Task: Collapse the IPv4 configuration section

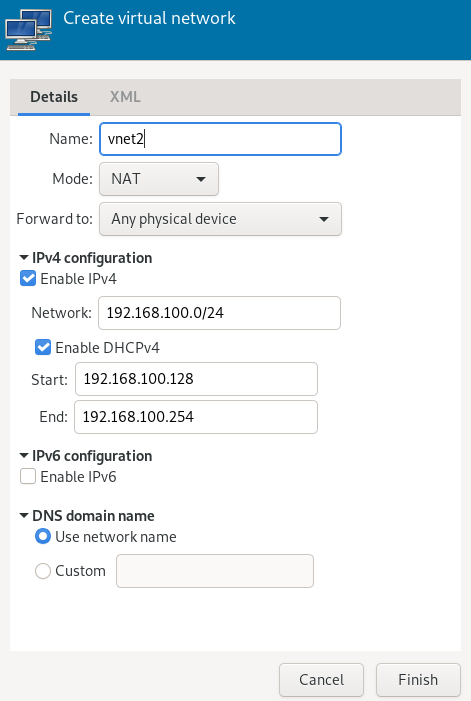Action: tap(24, 258)
